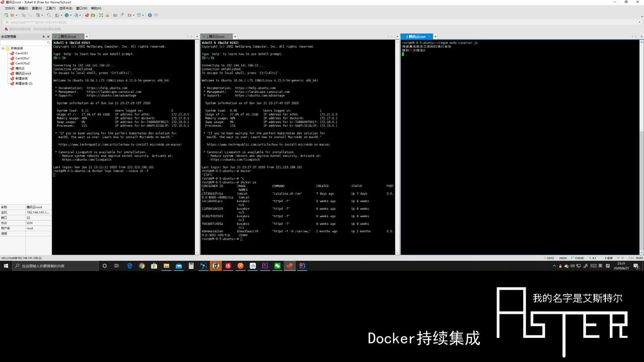
Task: Open the session Properties icon
Action: [x=38, y=15]
